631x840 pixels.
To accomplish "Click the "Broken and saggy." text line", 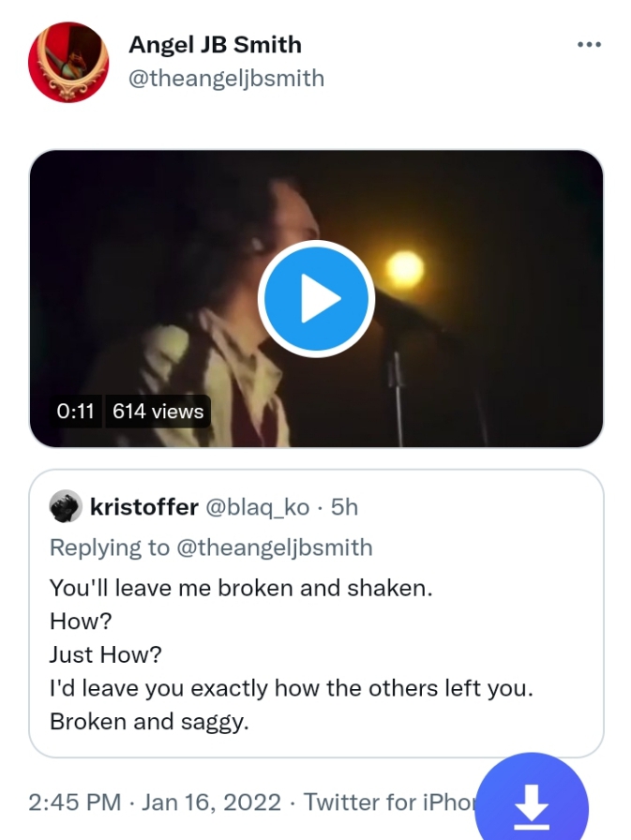I will (x=149, y=722).
